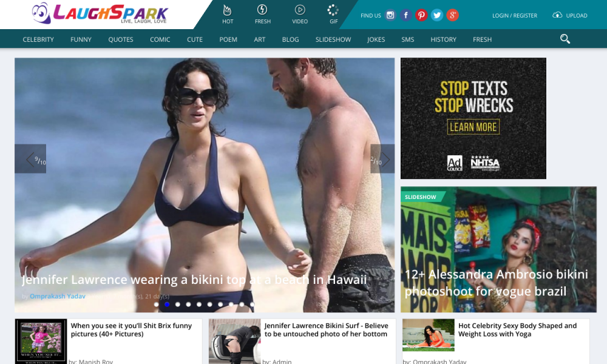Image resolution: width=607 pixels, height=364 pixels.
Task: Click the GIF spinner icon
Action: coord(333,10)
